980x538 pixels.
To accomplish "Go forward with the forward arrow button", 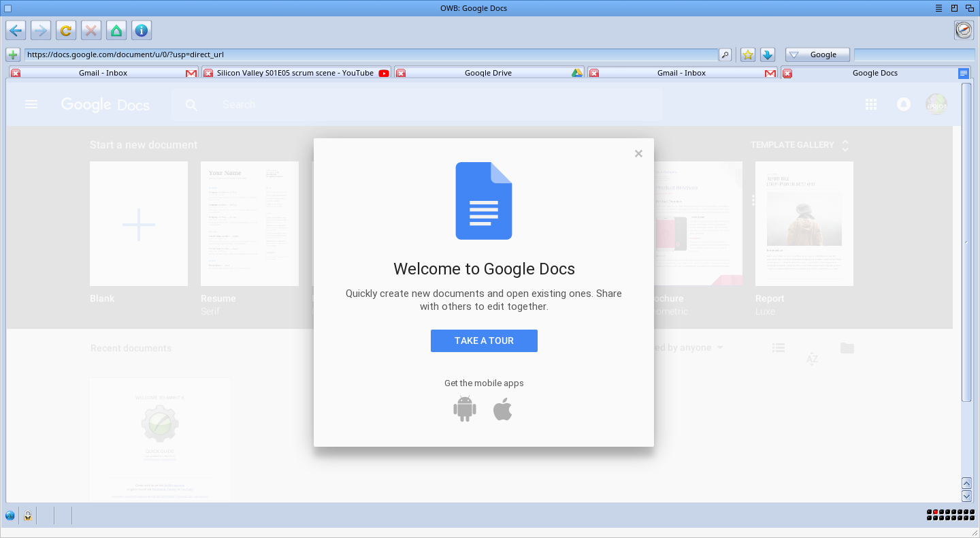I will [x=41, y=30].
